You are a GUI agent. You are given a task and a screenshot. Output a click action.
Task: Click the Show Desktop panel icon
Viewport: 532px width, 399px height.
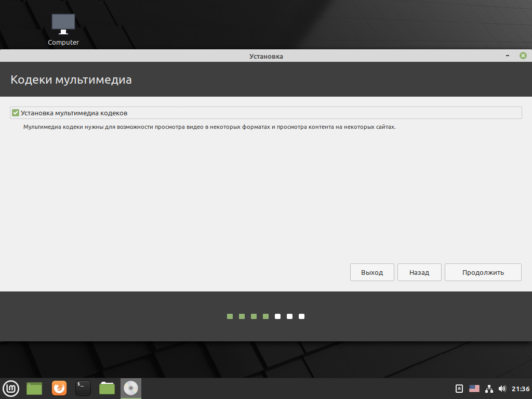[x=34, y=388]
